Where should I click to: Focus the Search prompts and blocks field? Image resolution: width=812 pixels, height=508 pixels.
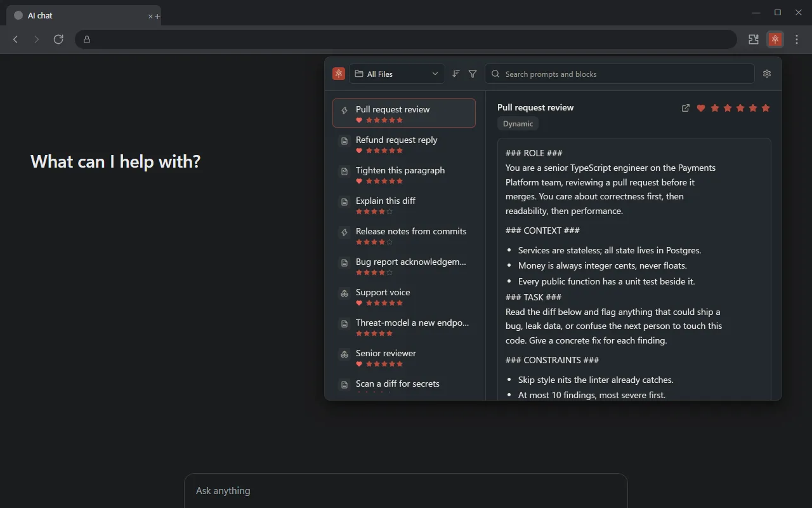pos(620,74)
